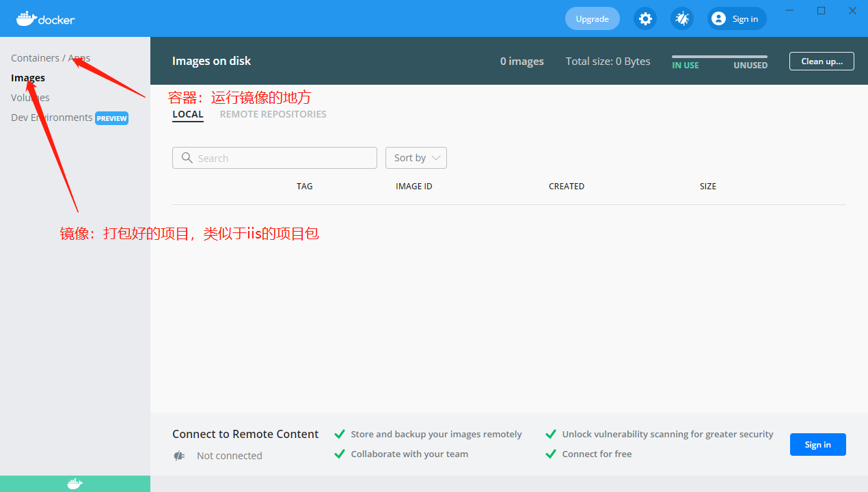Screen dimensions: 868x492
Task: Click the Images on disk heading
Action: (212, 61)
